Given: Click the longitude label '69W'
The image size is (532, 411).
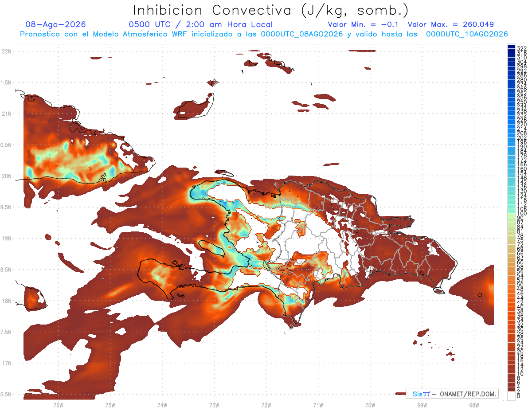Looking at the screenshot, I should [x=422, y=405].
